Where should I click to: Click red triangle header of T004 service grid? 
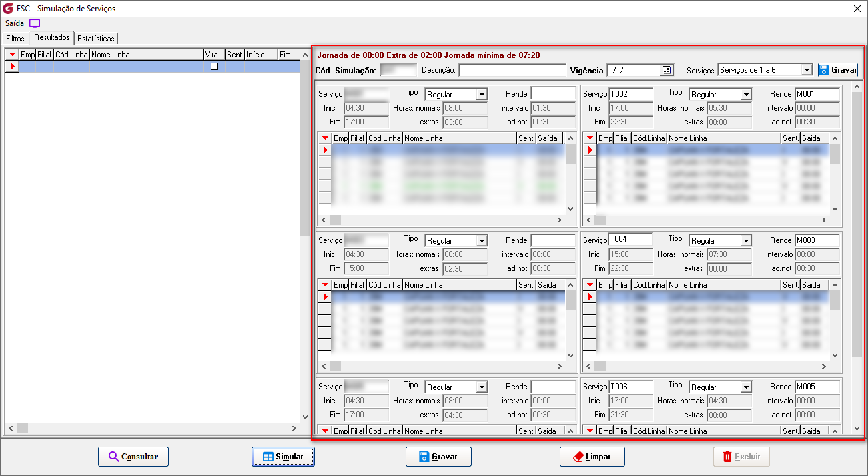590,285
